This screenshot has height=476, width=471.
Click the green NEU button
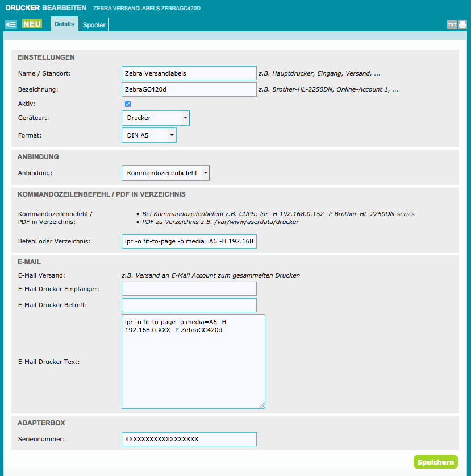click(32, 24)
